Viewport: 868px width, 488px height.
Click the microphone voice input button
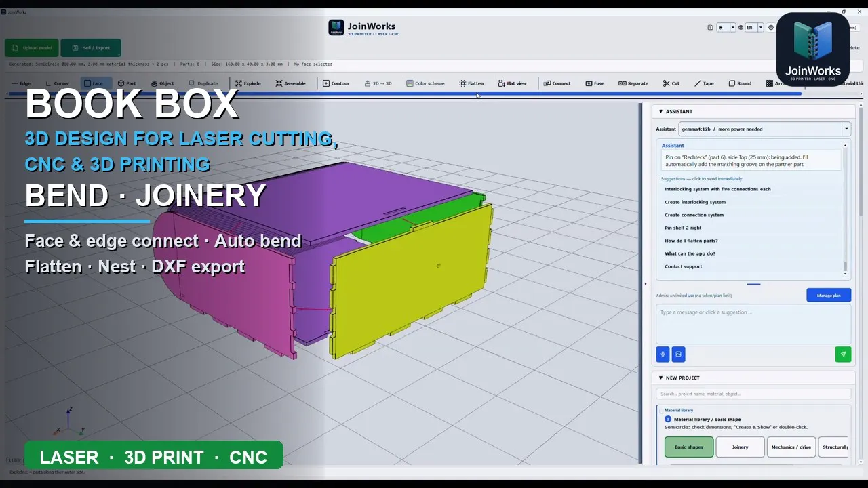point(663,354)
